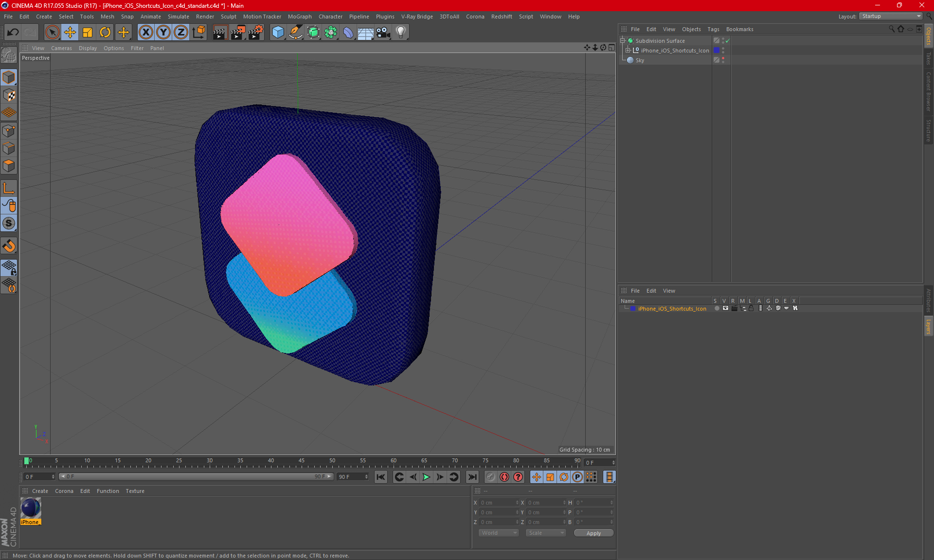This screenshot has width=934, height=560.
Task: Open the Objects manager Tags menu
Action: (x=713, y=29)
